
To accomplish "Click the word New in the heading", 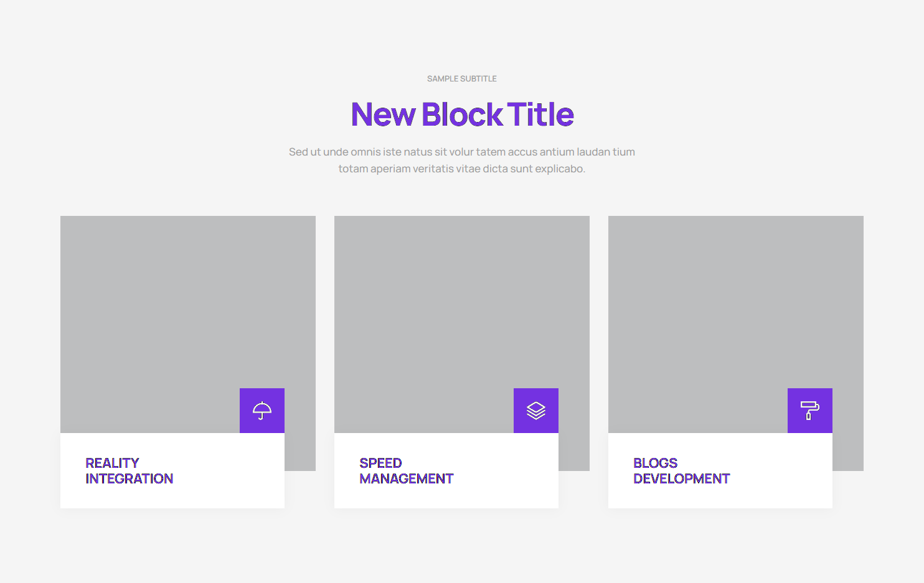I will click(383, 114).
